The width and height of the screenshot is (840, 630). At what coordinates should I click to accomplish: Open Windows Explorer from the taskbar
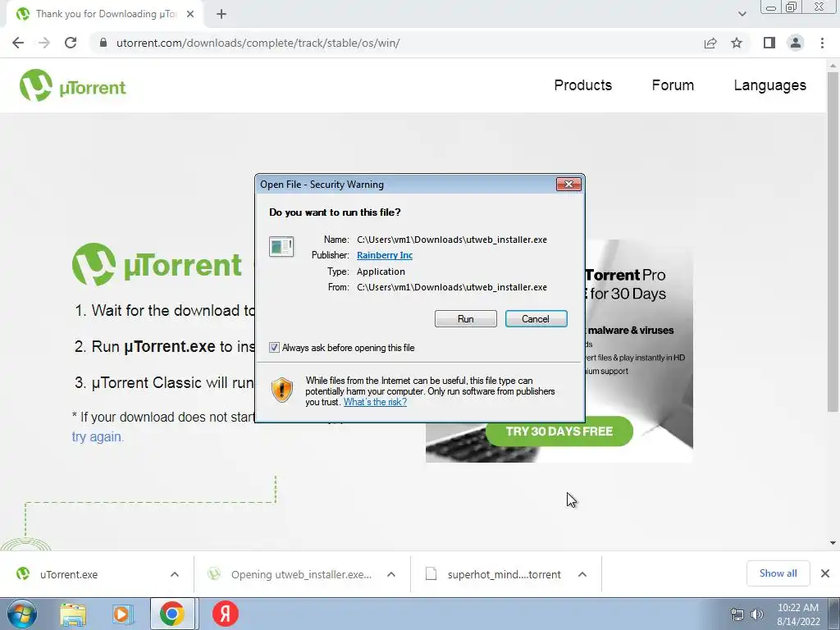[73, 614]
